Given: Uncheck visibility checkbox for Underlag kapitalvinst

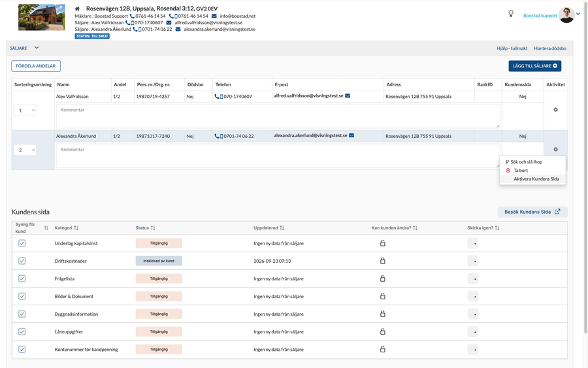Looking at the screenshot, I should point(22,243).
